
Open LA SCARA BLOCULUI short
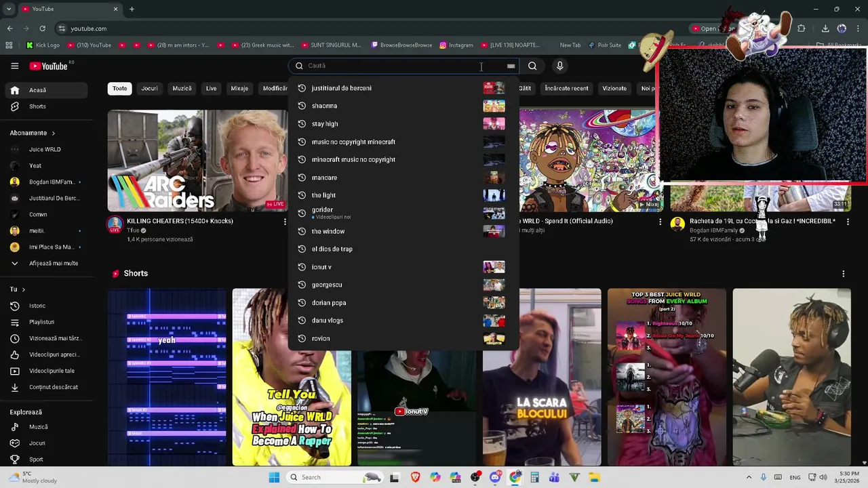coord(542,378)
